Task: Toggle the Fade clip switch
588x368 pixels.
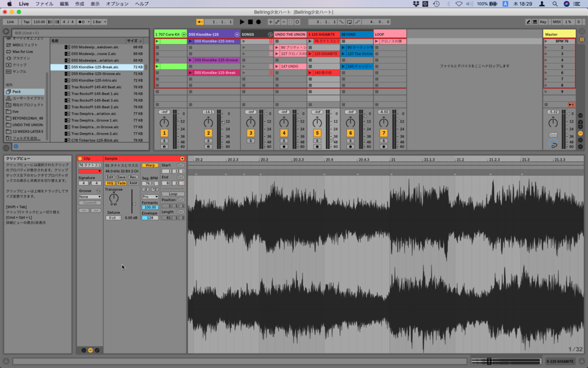Action: point(122,183)
